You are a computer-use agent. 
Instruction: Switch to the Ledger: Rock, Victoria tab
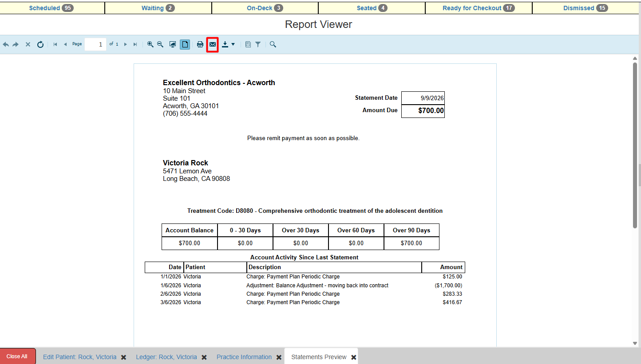[x=166, y=357]
